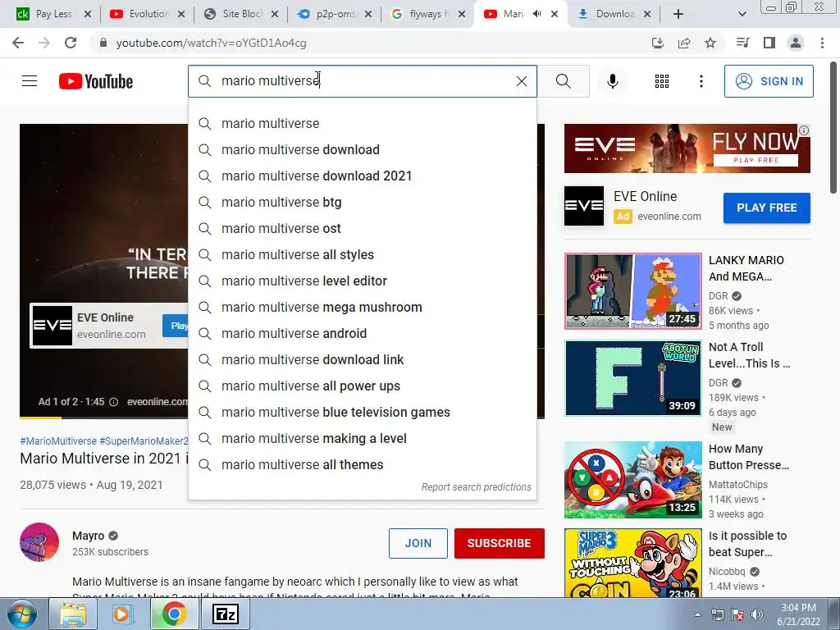Open 7-Zip from the taskbar
This screenshot has width=840, height=630.
(x=226, y=614)
